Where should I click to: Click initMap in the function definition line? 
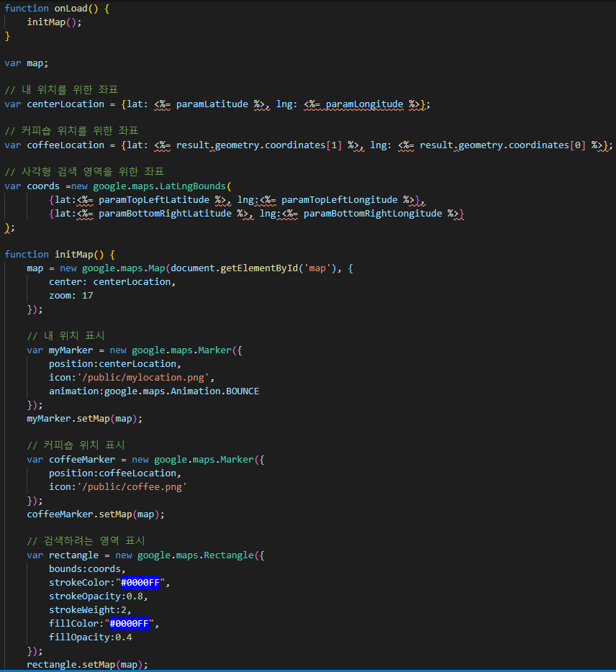pyautogui.click(x=73, y=255)
